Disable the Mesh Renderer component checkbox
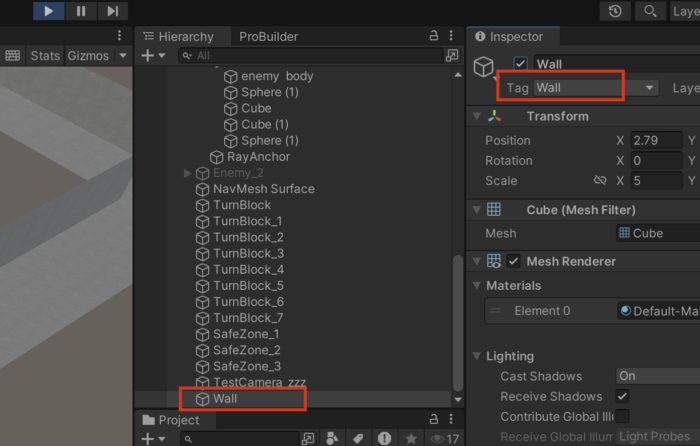 coord(514,261)
